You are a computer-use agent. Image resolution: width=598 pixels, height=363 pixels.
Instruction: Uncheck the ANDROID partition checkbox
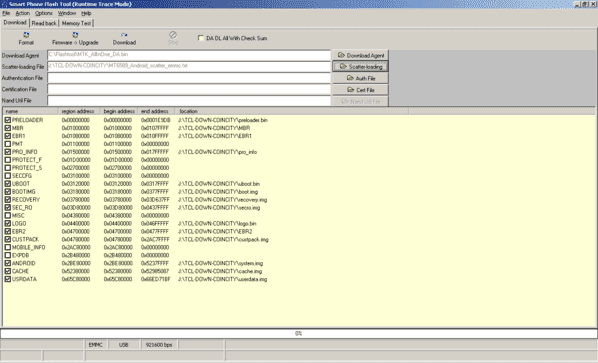(8, 263)
